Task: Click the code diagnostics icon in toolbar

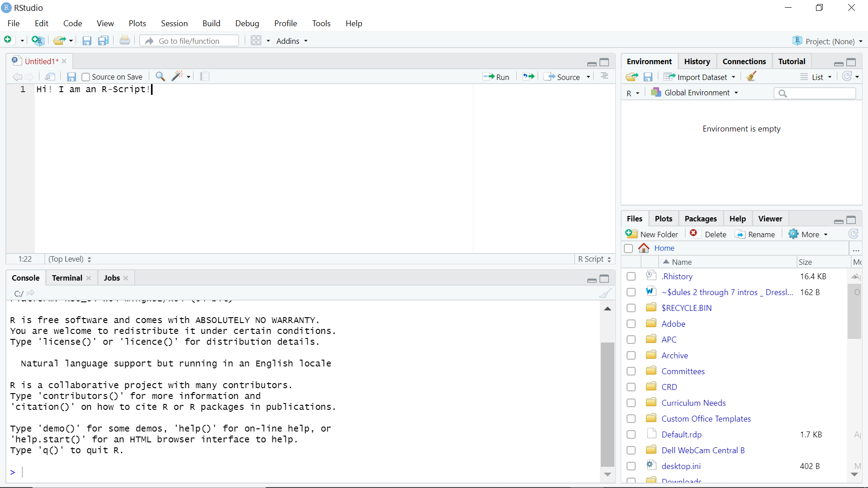Action: point(177,76)
